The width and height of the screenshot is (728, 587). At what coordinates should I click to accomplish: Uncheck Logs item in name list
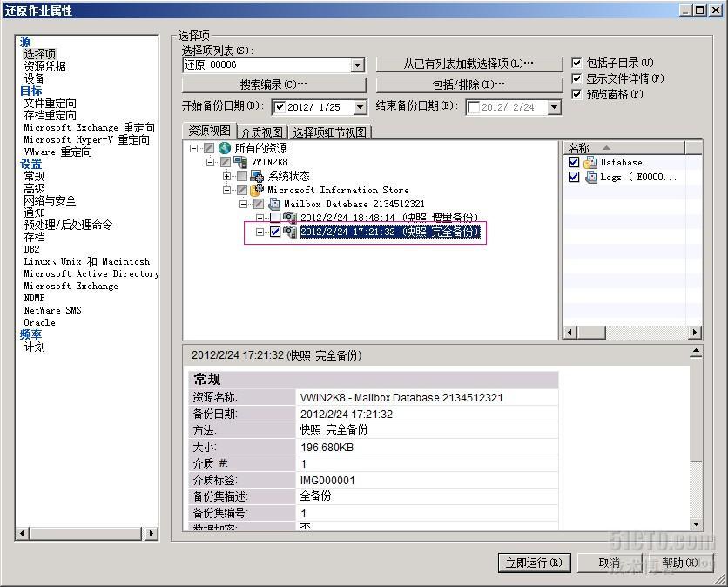pos(574,177)
